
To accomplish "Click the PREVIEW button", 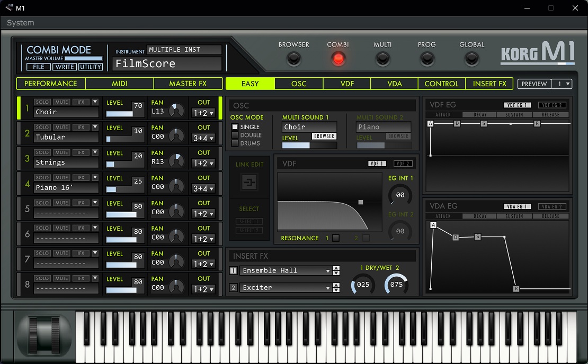I will tap(534, 84).
